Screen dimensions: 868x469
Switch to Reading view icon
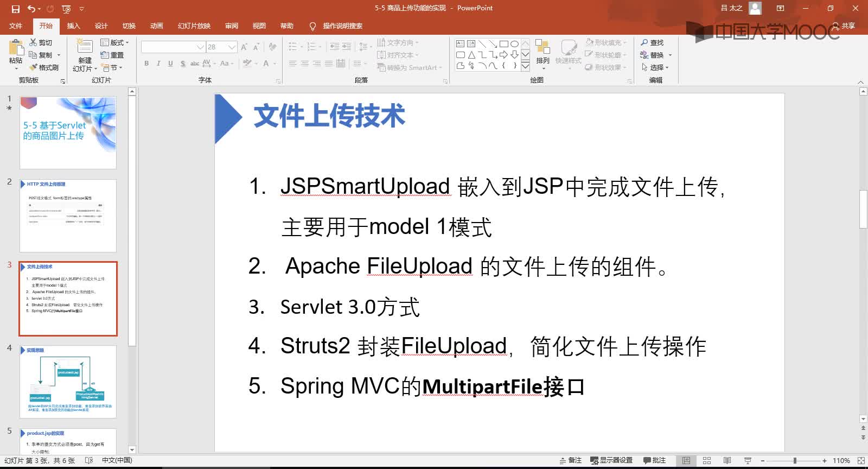(727, 460)
